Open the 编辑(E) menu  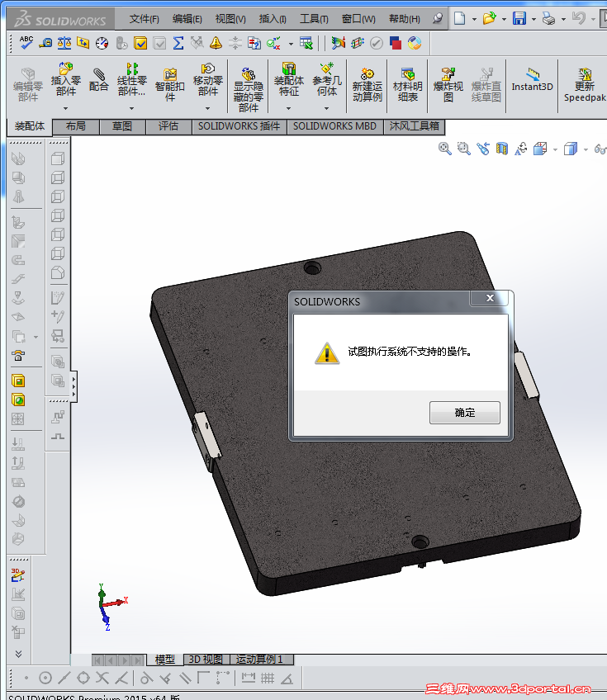187,19
